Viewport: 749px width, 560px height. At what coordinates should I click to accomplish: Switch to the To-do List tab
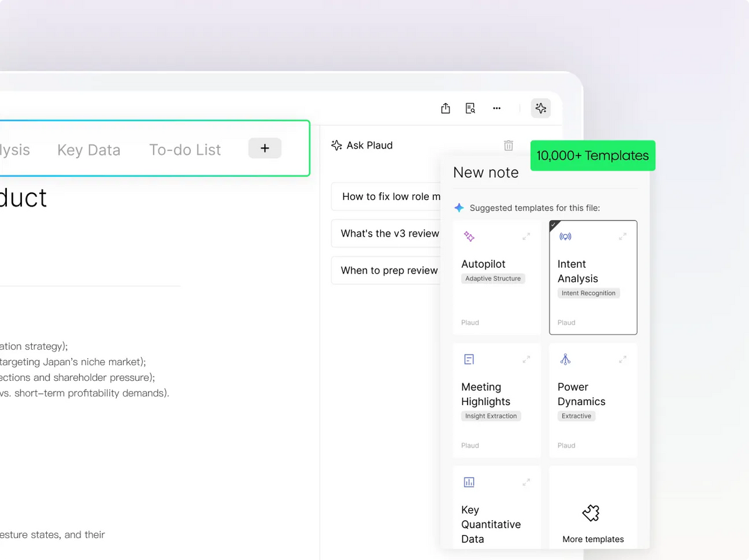185,150
